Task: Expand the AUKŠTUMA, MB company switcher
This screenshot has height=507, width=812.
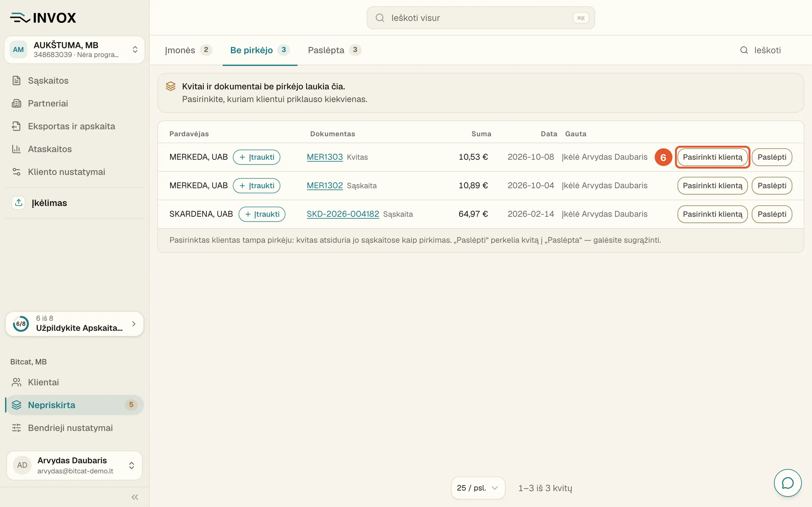Action: (x=75, y=50)
